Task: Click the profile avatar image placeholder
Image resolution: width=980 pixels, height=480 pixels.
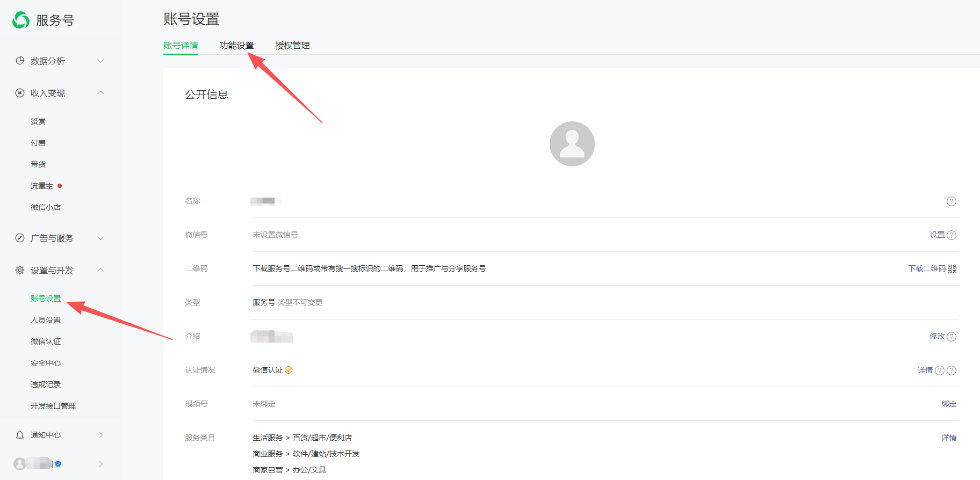Action: 572,144
